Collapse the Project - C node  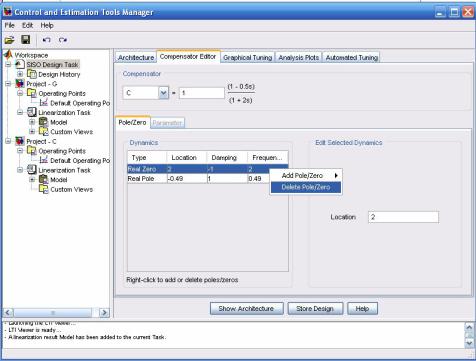coord(8,141)
